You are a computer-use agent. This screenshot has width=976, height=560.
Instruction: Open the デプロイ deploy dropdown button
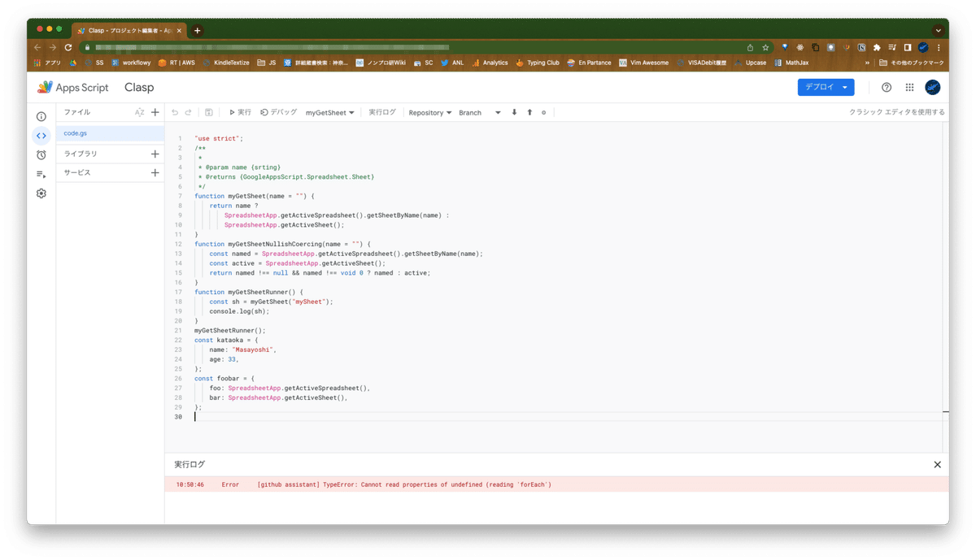point(826,87)
